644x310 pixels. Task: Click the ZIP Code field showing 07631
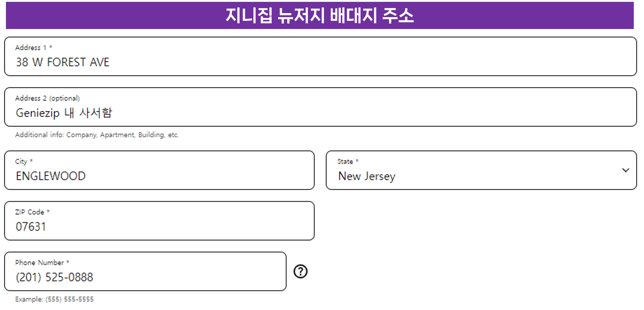point(159,221)
